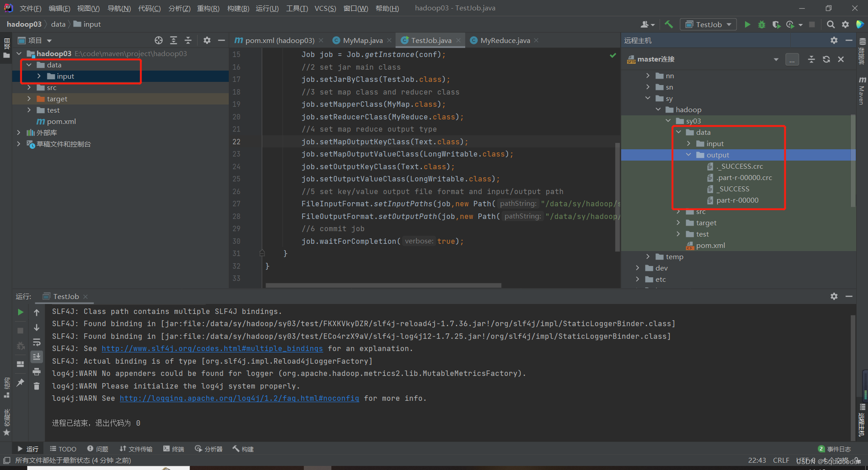Select _SUCCESS remote file
Image resolution: width=868 pixels, height=470 pixels.
pyautogui.click(x=734, y=189)
